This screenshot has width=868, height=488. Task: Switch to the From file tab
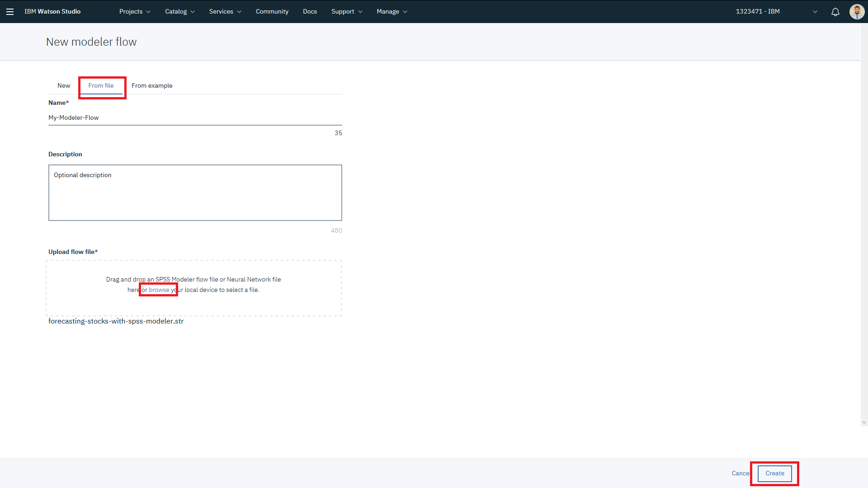click(101, 85)
